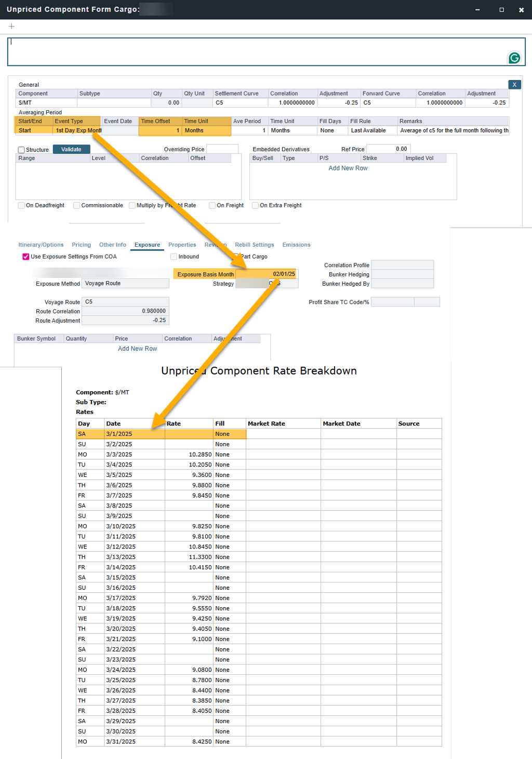Uncheck Use Exposure Settings From COA
Image resolution: width=532 pixels, height=759 pixels.
[26, 257]
